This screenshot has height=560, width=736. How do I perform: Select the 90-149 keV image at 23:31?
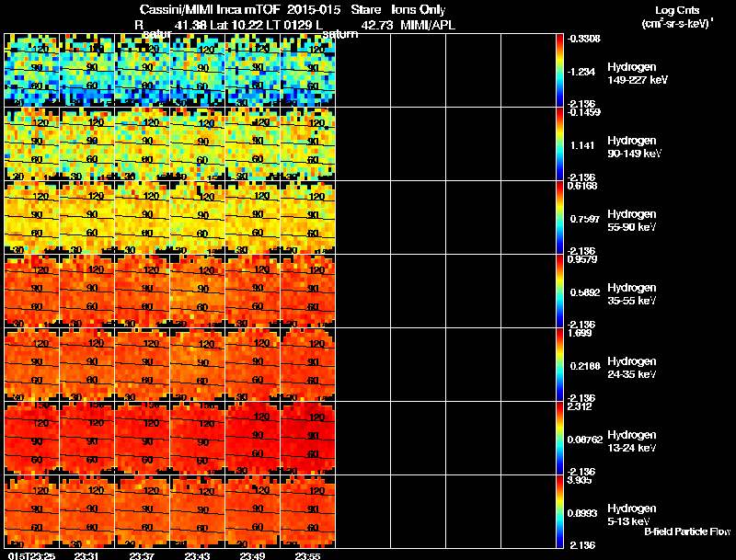point(87,144)
